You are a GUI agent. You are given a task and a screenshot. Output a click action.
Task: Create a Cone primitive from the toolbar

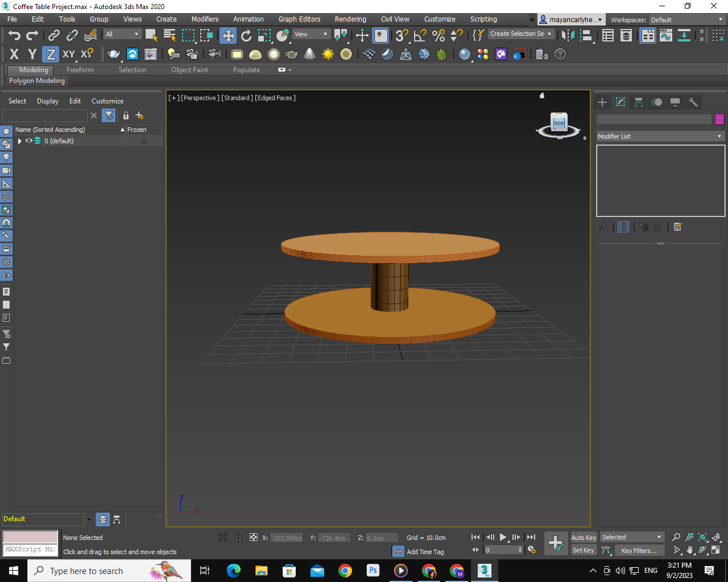(310, 54)
